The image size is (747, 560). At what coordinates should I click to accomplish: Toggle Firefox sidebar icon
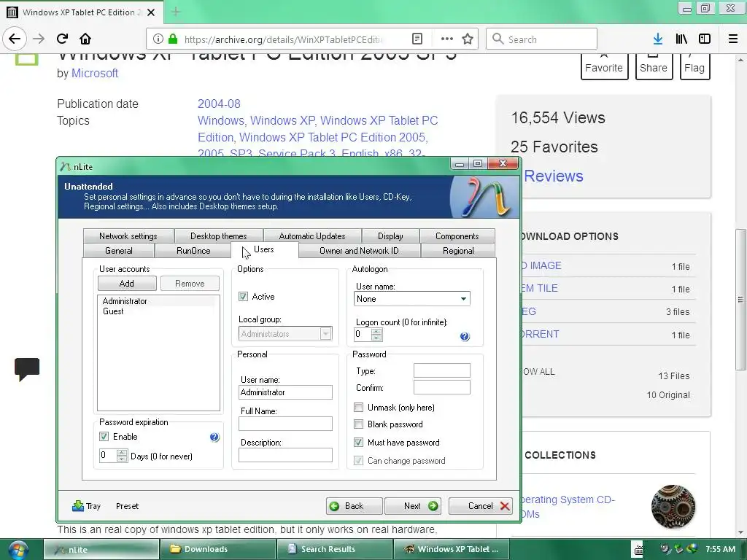[x=705, y=39]
